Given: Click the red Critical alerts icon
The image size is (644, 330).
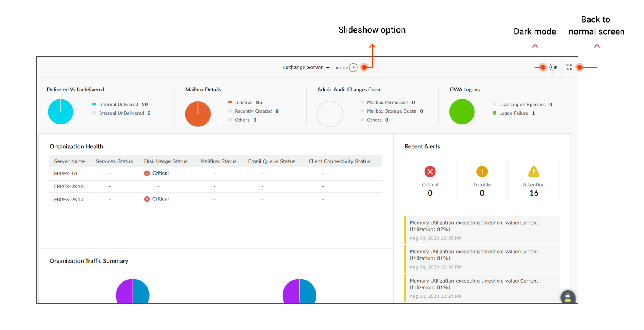Looking at the screenshot, I should (x=430, y=171).
